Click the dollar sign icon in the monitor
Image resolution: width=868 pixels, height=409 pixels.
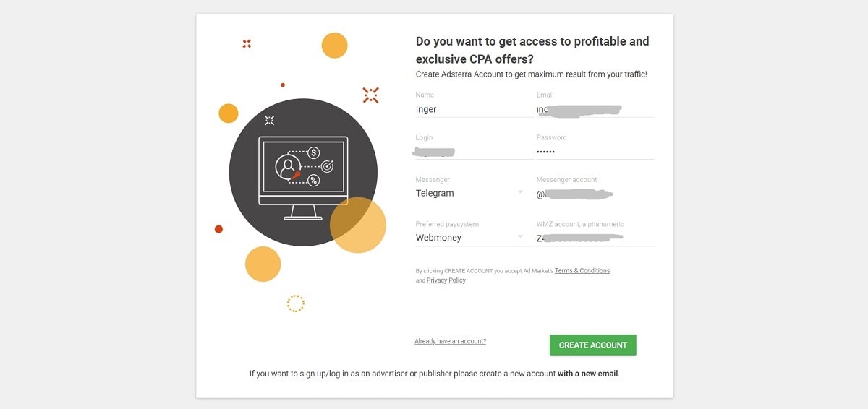(314, 152)
